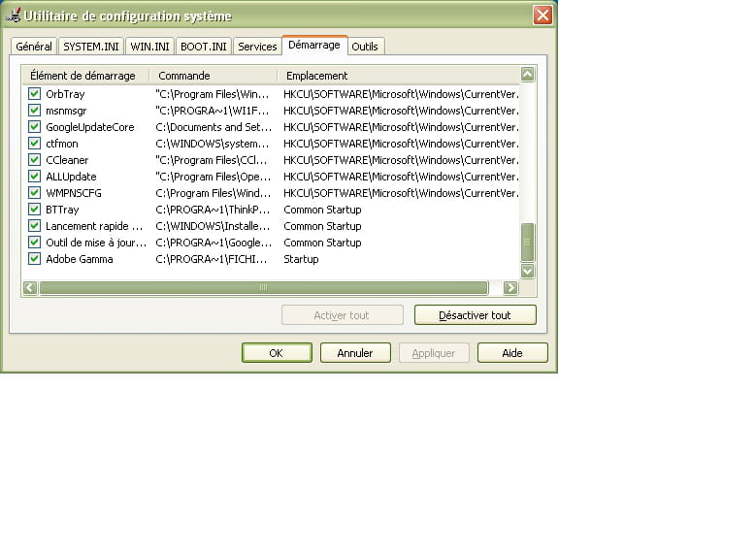This screenshot has width=756, height=552.
Task: Switch to the Général tab
Action: click(34, 47)
